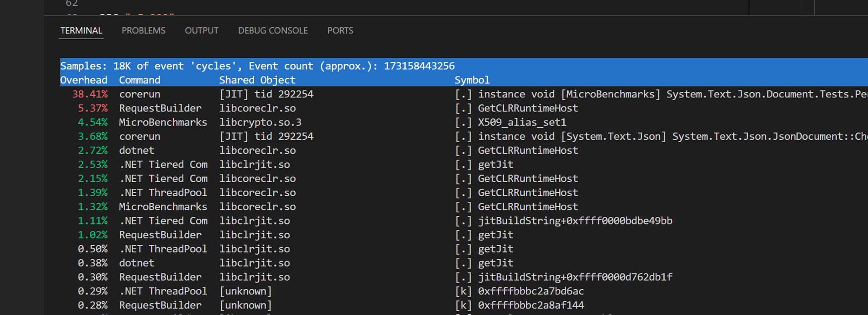This screenshot has height=315, width=868.
Task: Click the Symbol column header
Action: coord(472,80)
